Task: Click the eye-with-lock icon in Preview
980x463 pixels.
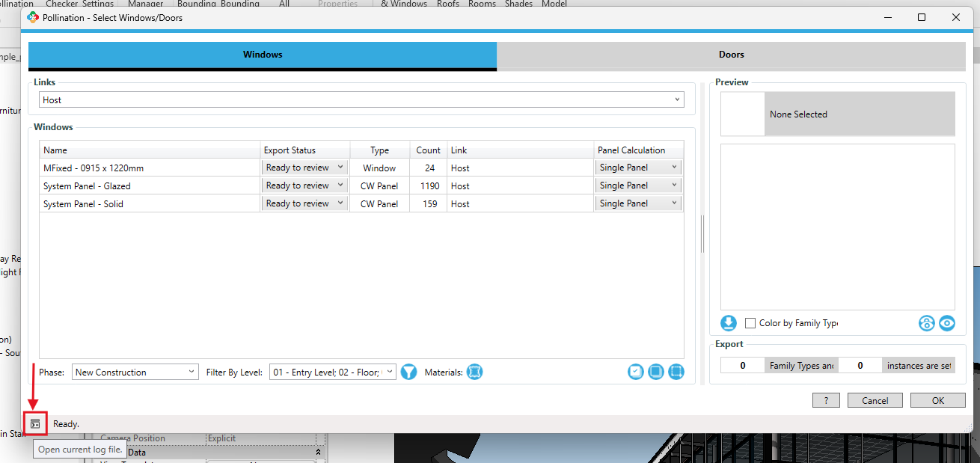Action: pyautogui.click(x=927, y=323)
